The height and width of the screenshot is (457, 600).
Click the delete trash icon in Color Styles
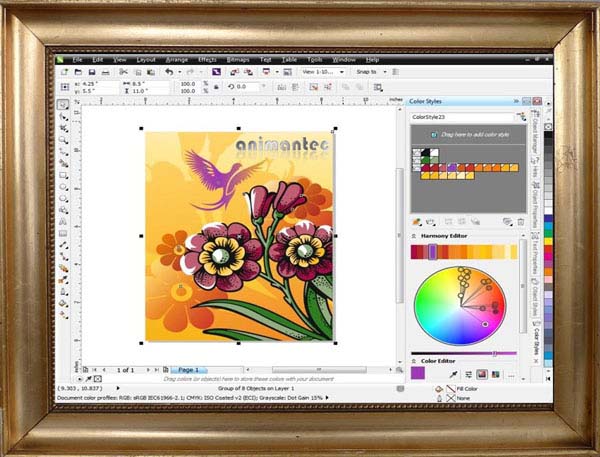(520, 221)
